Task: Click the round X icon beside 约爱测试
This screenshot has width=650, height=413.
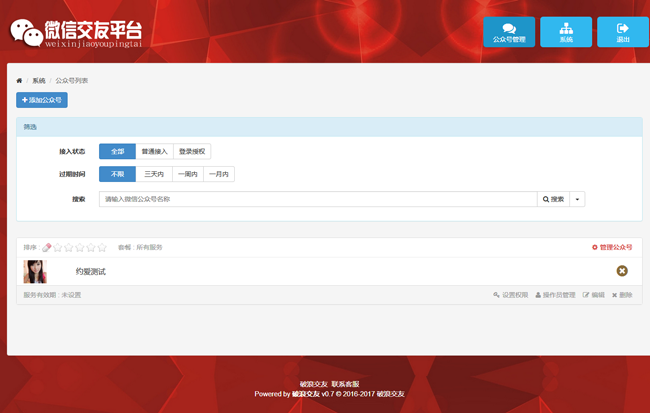Action: point(622,271)
